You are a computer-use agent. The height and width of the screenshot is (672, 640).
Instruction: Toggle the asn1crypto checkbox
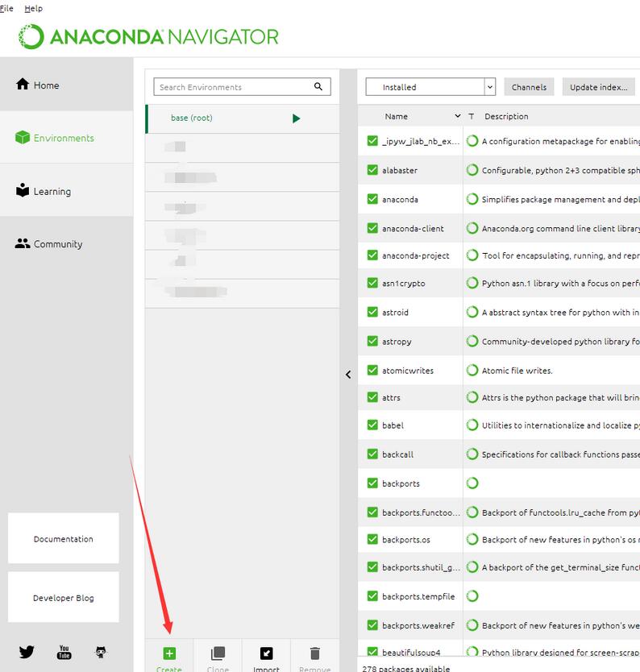372,283
